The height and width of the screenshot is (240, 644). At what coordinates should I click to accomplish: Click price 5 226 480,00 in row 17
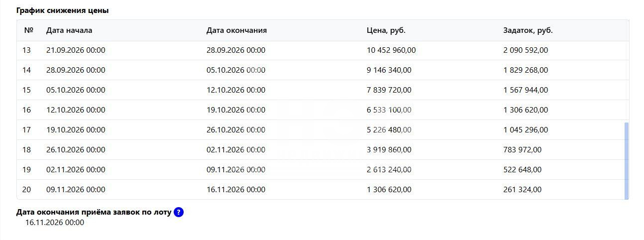pyautogui.click(x=389, y=130)
